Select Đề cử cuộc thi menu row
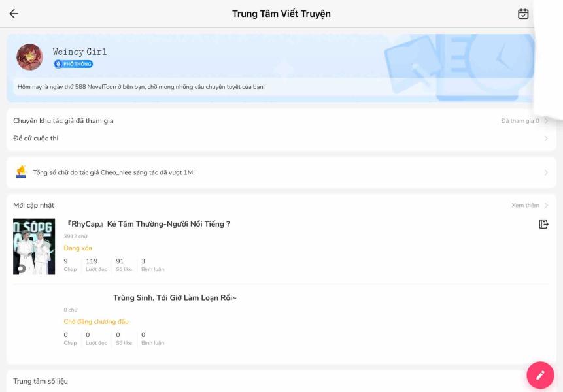The image size is (563, 392). 281,138
